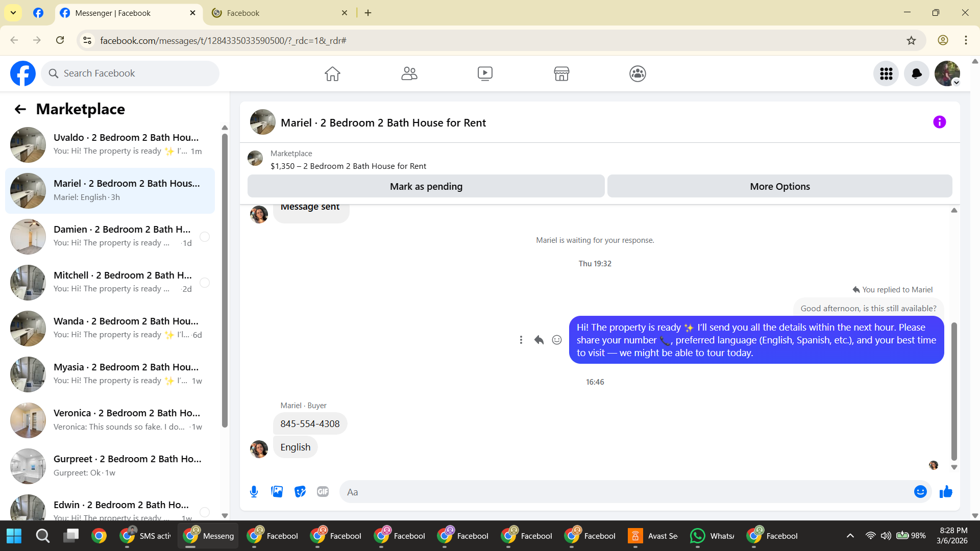Open the sticker picker icon

300,492
